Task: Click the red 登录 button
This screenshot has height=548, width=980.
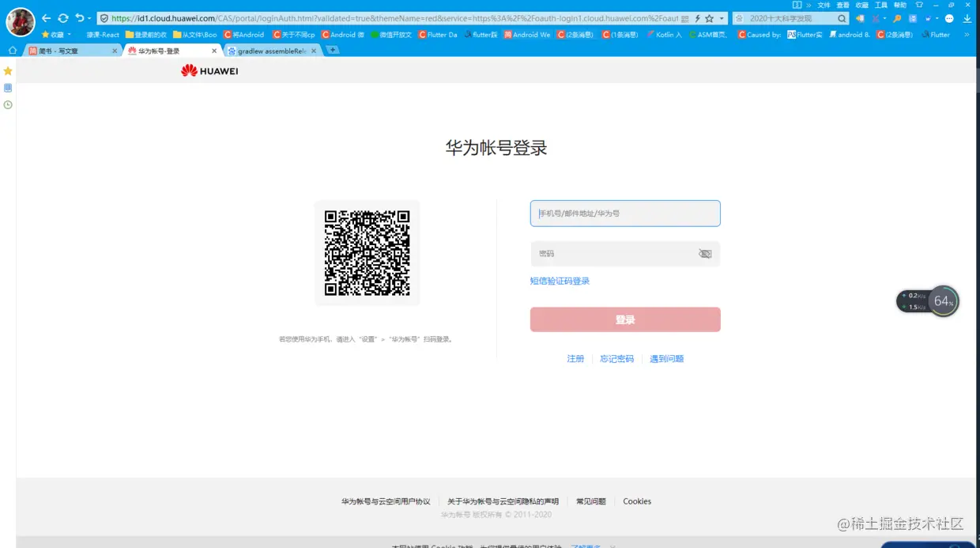Action: (625, 319)
